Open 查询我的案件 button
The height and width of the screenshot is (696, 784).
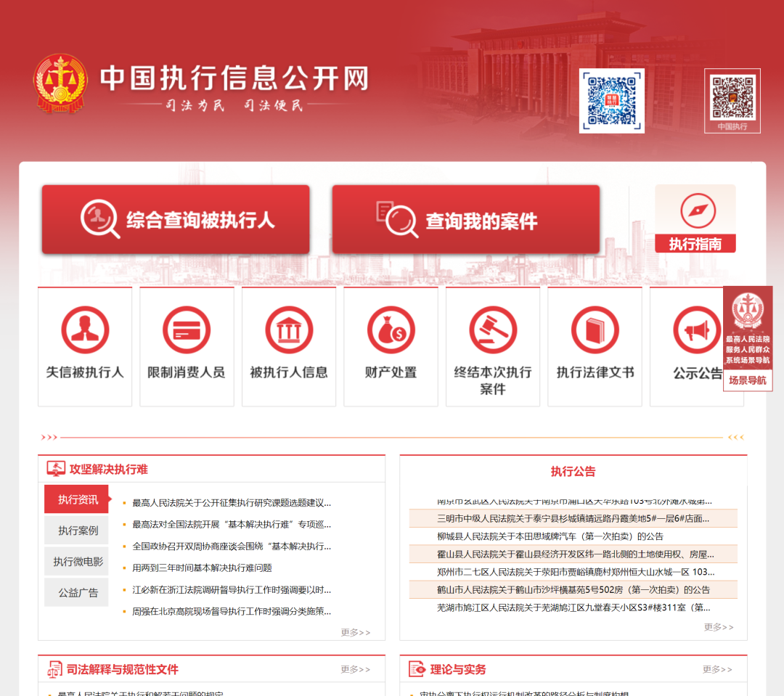click(465, 219)
